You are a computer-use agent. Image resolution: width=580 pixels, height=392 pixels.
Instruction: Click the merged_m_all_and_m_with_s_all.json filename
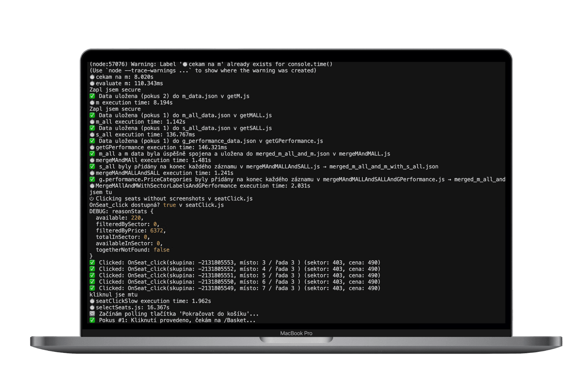point(384,167)
